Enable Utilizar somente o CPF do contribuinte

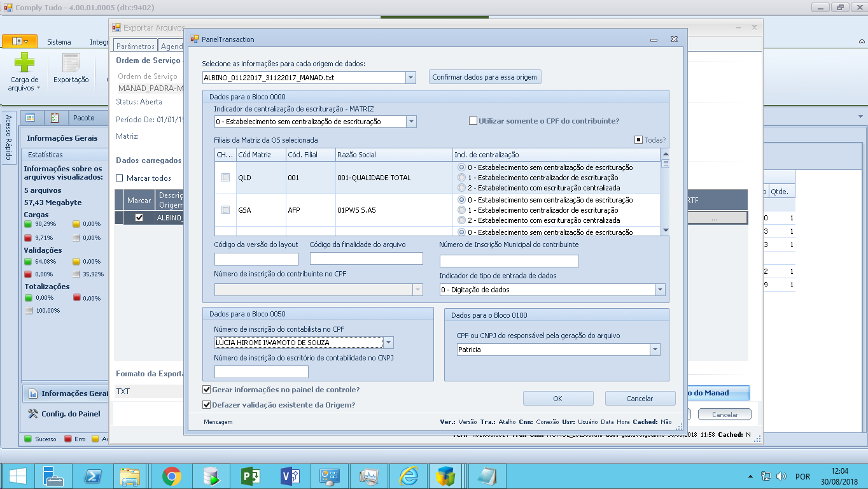point(473,121)
